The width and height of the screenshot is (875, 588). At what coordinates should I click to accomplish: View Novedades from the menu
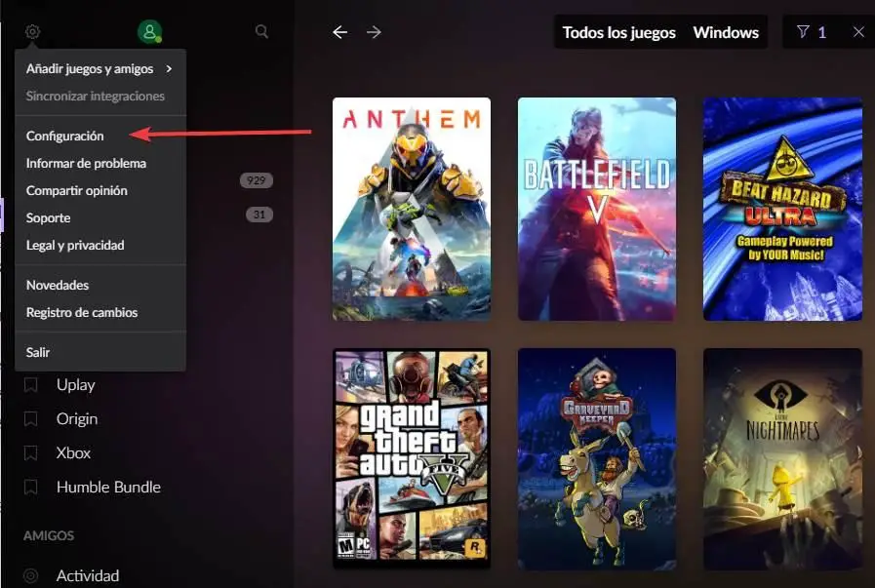pos(100,285)
